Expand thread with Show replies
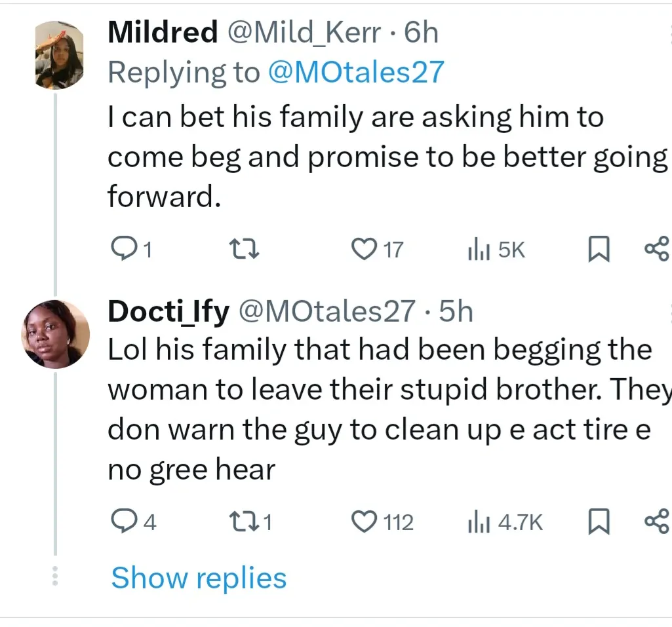Viewport: 672px width, 627px height. pyautogui.click(x=199, y=578)
